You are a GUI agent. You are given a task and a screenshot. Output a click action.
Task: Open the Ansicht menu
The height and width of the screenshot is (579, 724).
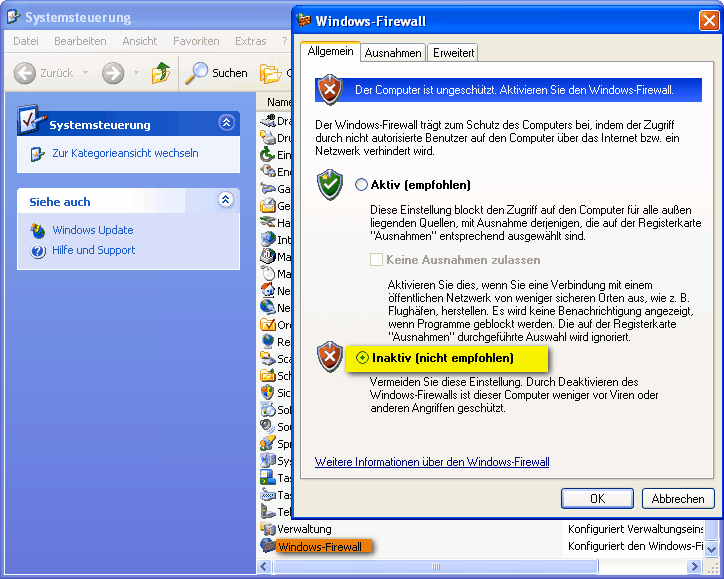(139, 41)
